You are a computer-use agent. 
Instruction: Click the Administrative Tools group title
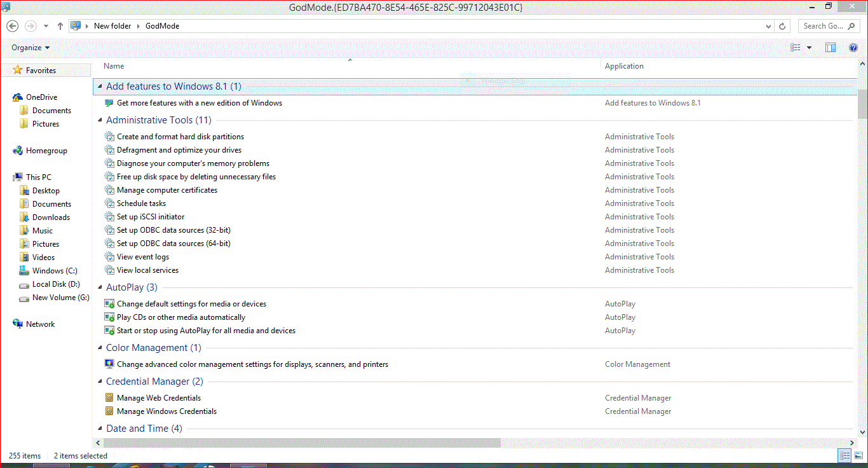[x=158, y=120]
